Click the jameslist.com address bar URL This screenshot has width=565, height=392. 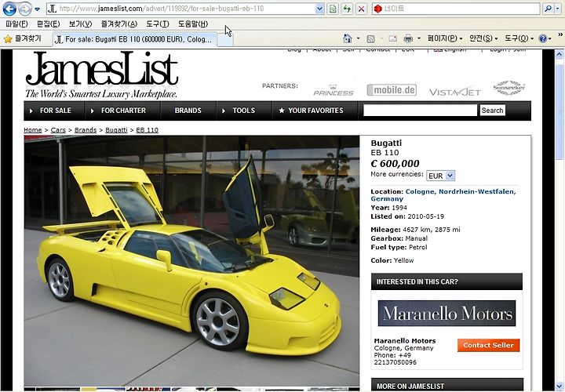162,9
